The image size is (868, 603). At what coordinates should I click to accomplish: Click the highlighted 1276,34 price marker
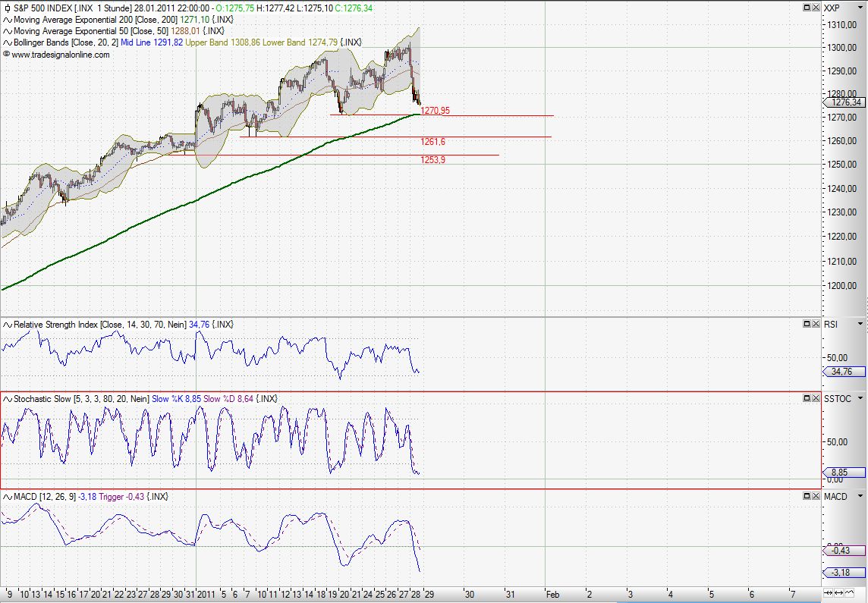842,102
